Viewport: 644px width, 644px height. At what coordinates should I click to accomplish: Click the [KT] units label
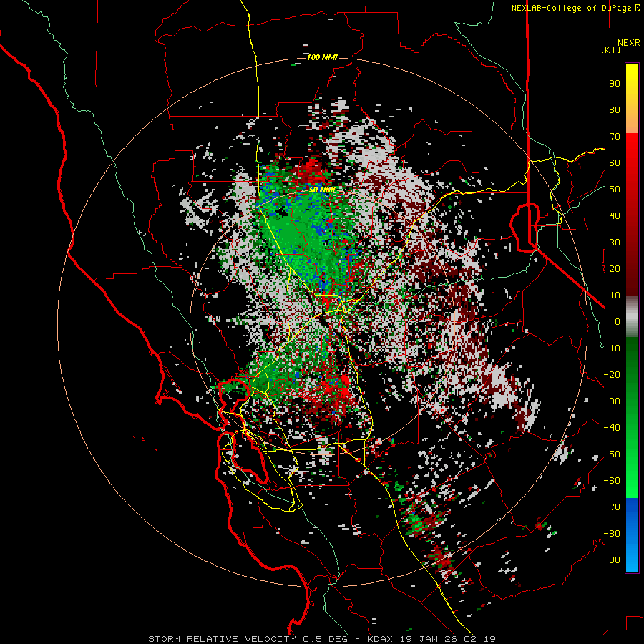611,49
